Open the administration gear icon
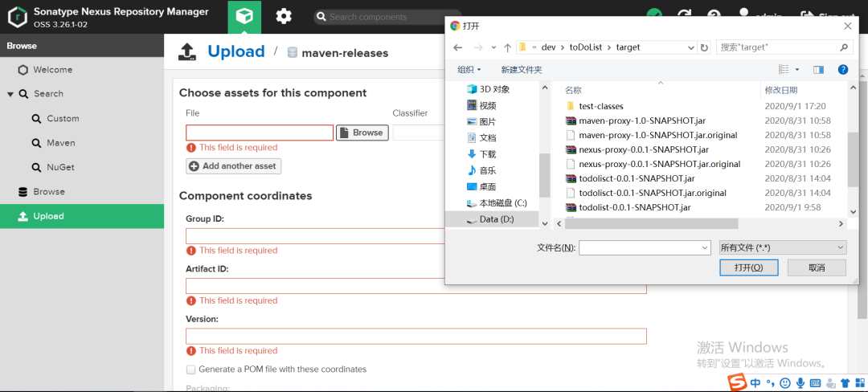The height and width of the screenshot is (392, 868). [x=284, y=16]
